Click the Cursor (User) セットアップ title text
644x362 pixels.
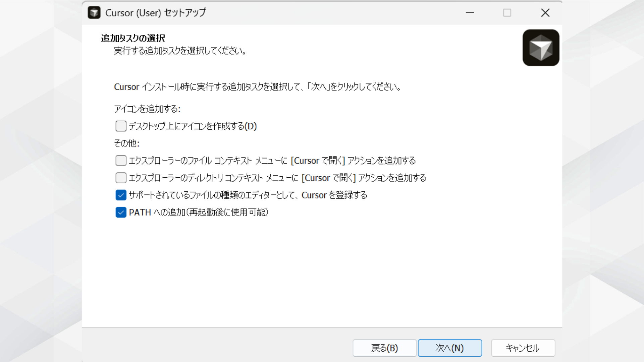coord(156,13)
